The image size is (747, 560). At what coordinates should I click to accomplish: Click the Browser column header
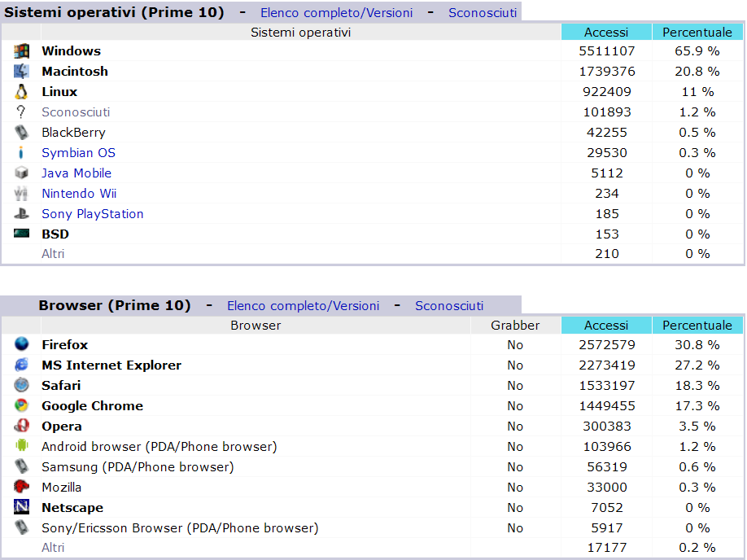(x=256, y=326)
